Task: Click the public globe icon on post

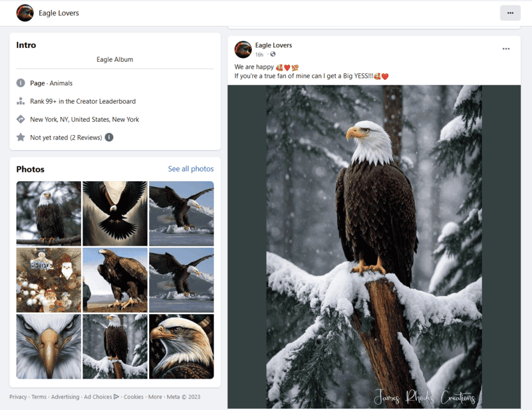Action: pos(273,54)
